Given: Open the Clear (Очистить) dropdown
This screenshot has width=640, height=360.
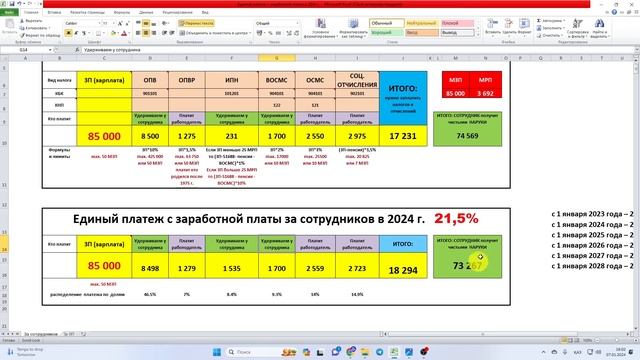Looking at the screenshot, I should coord(562,36).
